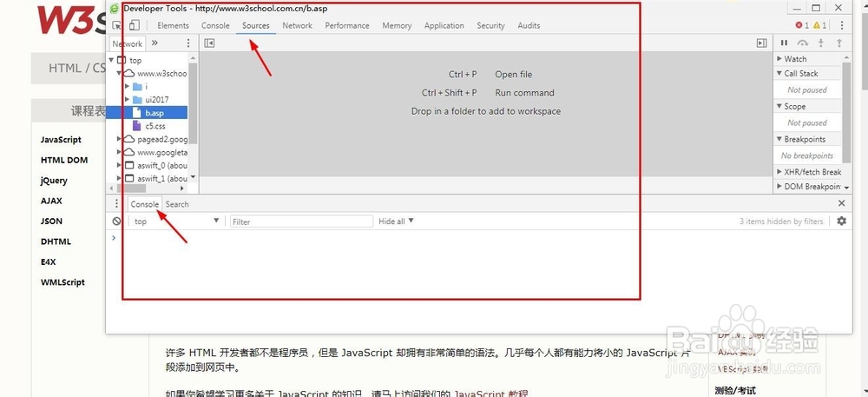Open the c5.css file
868x397 pixels.
(155, 126)
